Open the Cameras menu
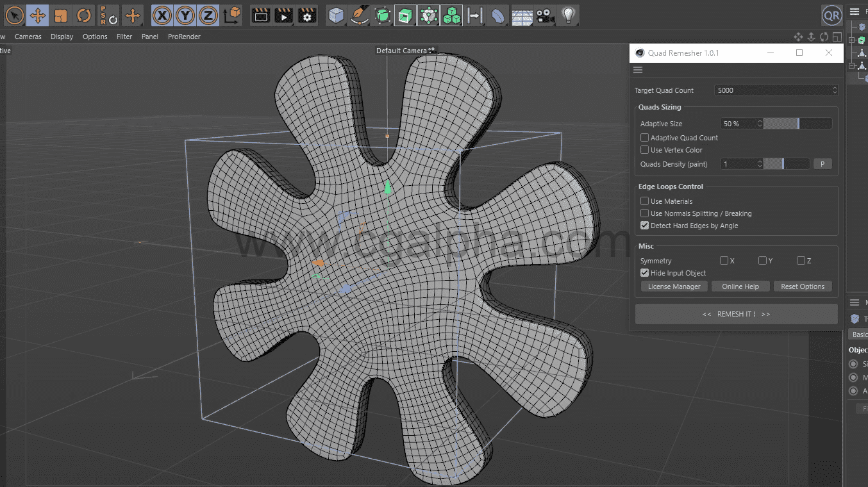Image resolution: width=868 pixels, height=487 pixels. pos(28,37)
